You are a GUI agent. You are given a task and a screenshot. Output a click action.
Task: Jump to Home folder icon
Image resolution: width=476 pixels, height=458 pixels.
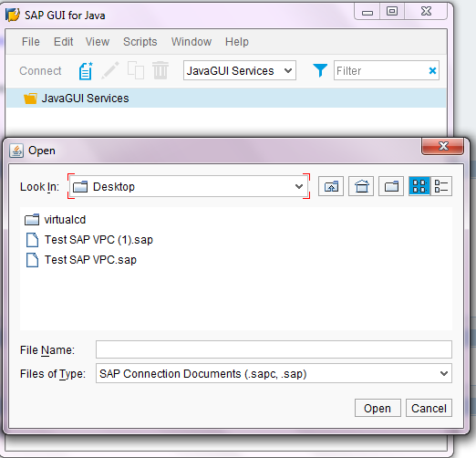(361, 186)
